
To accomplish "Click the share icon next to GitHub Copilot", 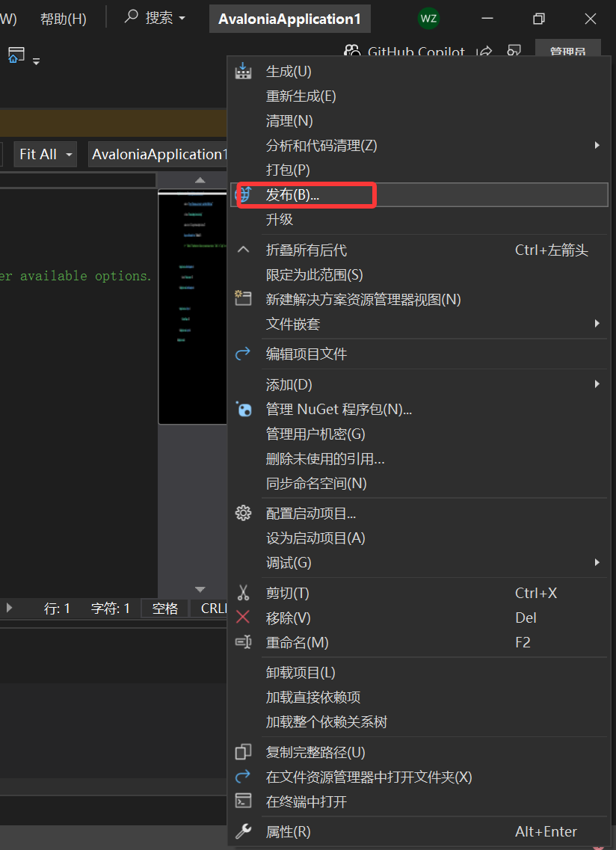I will [x=484, y=52].
